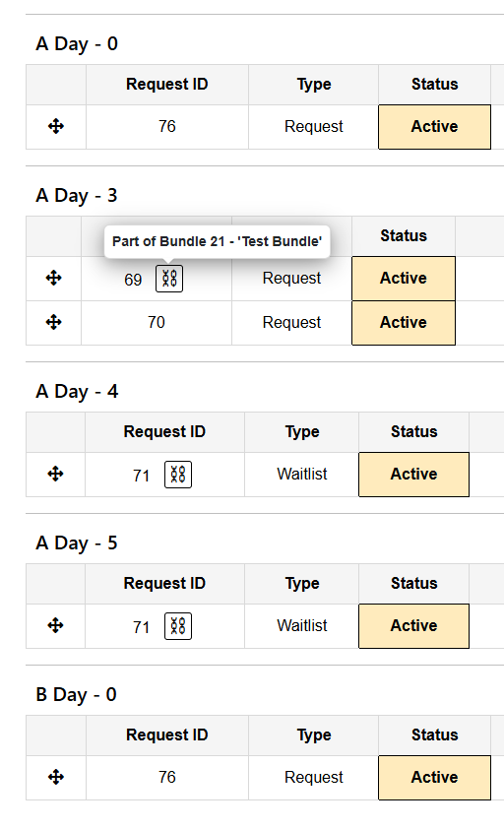Click the move handle on the request 69 row
This screenshot has height=830, width=504.
click(54, 278)
